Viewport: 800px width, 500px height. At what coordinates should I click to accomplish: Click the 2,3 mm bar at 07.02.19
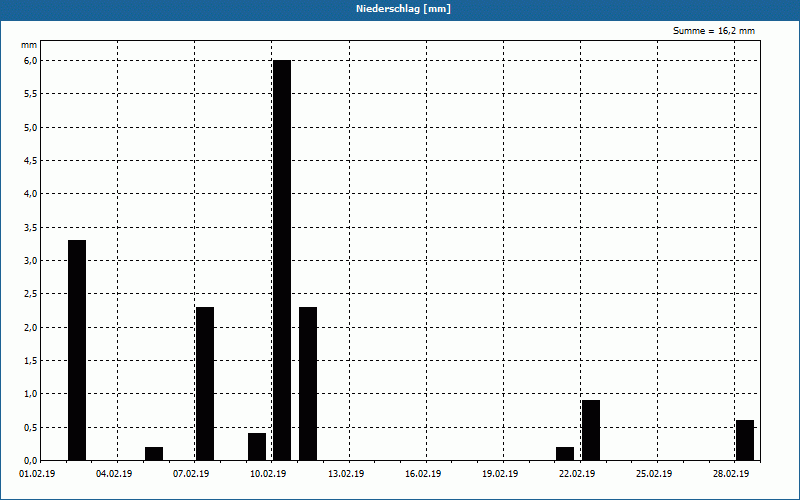(x=205, y=384)
